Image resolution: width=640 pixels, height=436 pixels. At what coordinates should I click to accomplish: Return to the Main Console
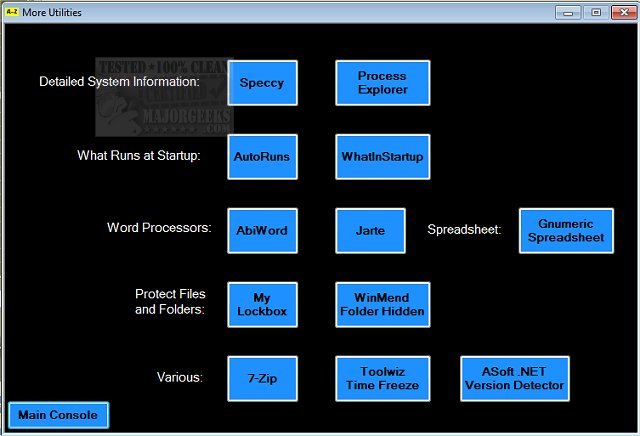tap(58, 415)
